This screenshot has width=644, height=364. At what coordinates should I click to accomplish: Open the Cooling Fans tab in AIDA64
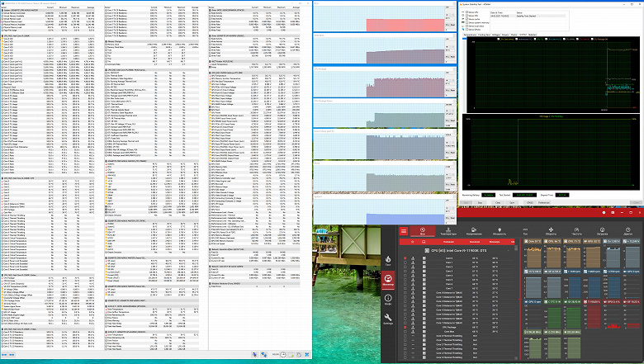click(x=485, y=35)
